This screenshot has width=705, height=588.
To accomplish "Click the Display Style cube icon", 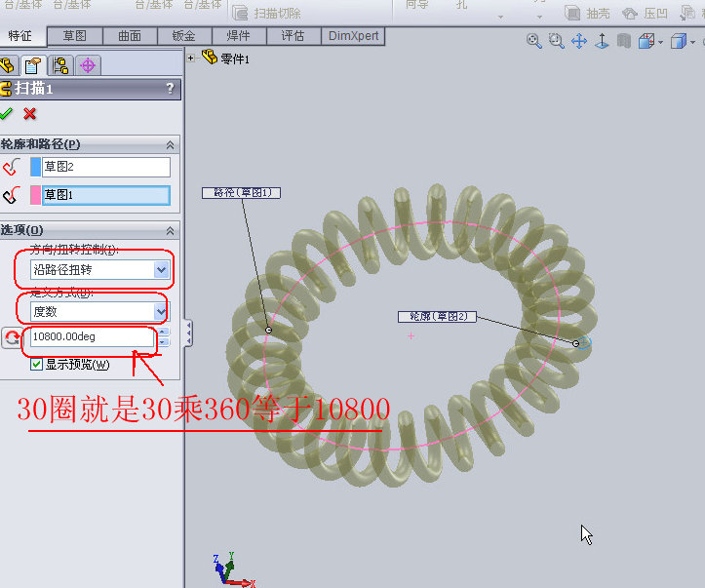I will 678,41.
